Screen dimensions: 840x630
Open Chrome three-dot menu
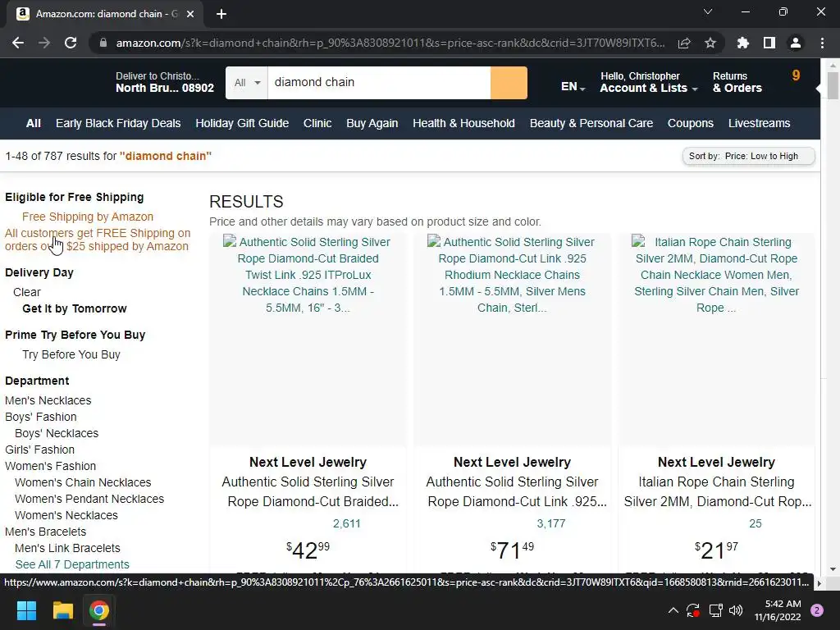click(822, 43)
